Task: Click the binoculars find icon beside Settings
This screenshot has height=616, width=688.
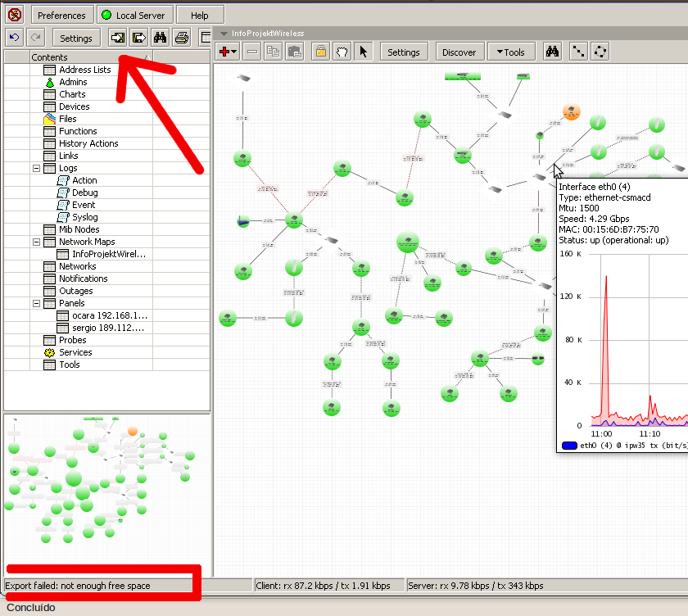Action: click(161, 38)
